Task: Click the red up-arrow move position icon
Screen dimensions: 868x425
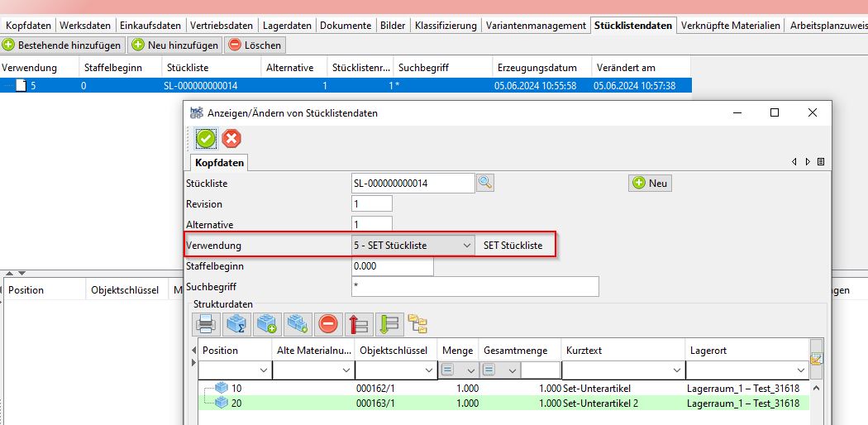Action: pos(358,324)
